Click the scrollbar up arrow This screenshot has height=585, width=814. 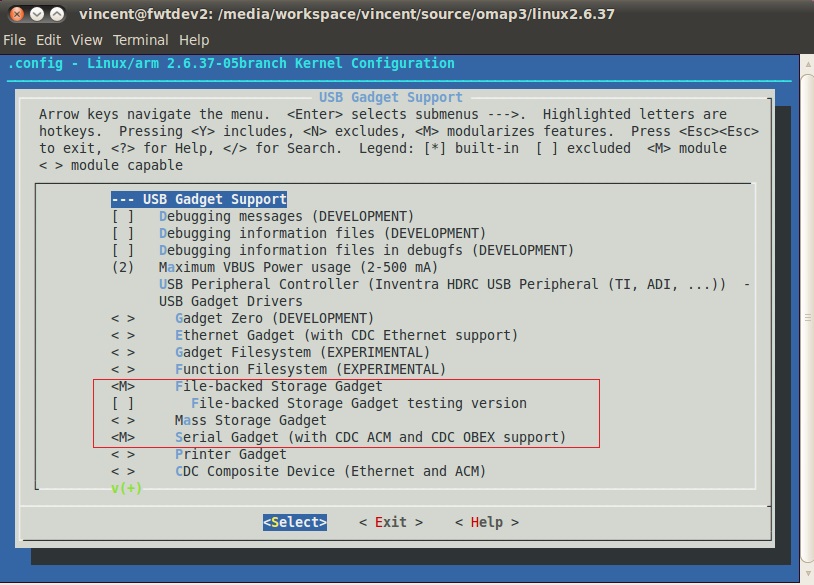click(x=807, y=64)
